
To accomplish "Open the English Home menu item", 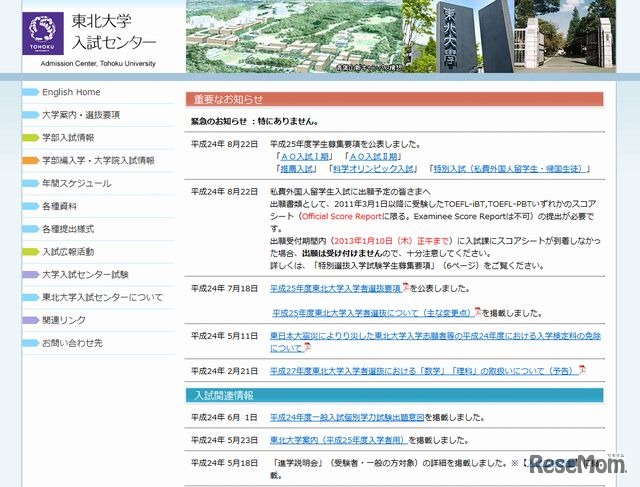I will click(71, 92).
